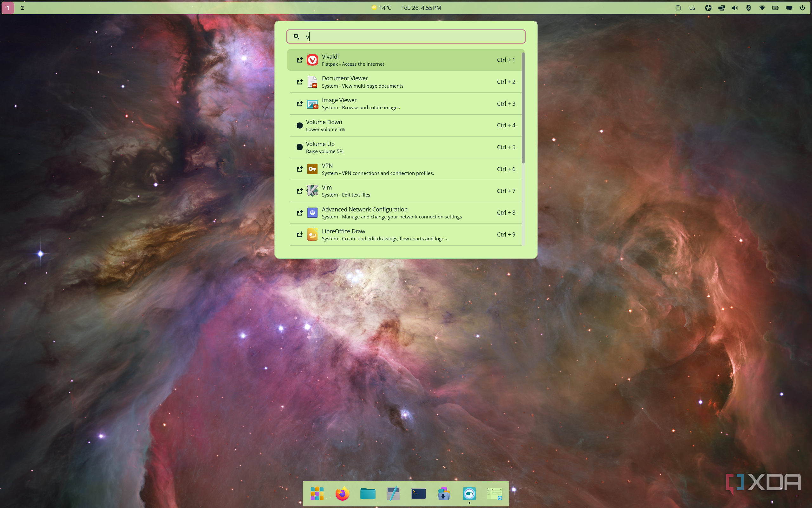Click the launch arrow beside Image Viewer
The width and height of the screenshot is (812, 508).
click(x=300, y=104)
